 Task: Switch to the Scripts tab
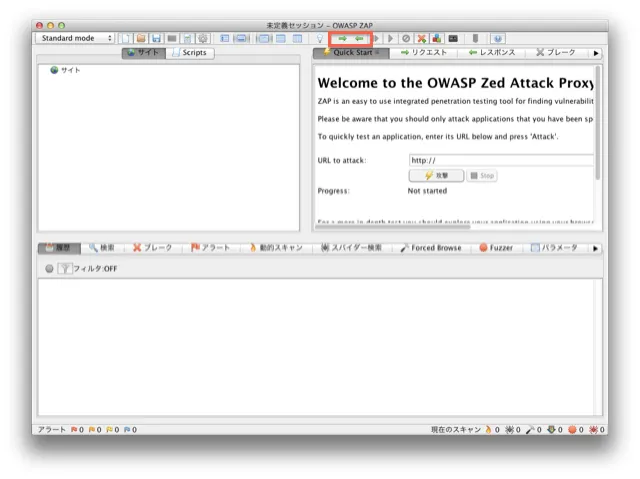(x=190, y=53)
